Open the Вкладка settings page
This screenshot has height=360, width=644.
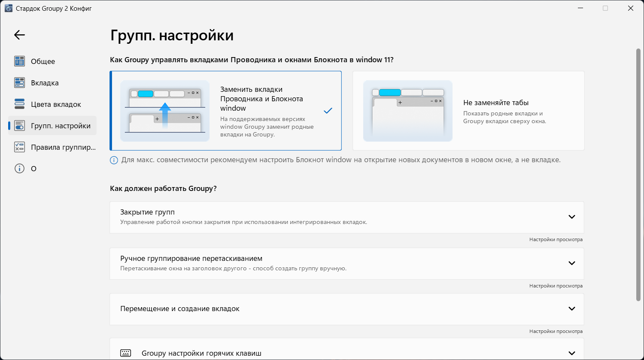[52, 83]
